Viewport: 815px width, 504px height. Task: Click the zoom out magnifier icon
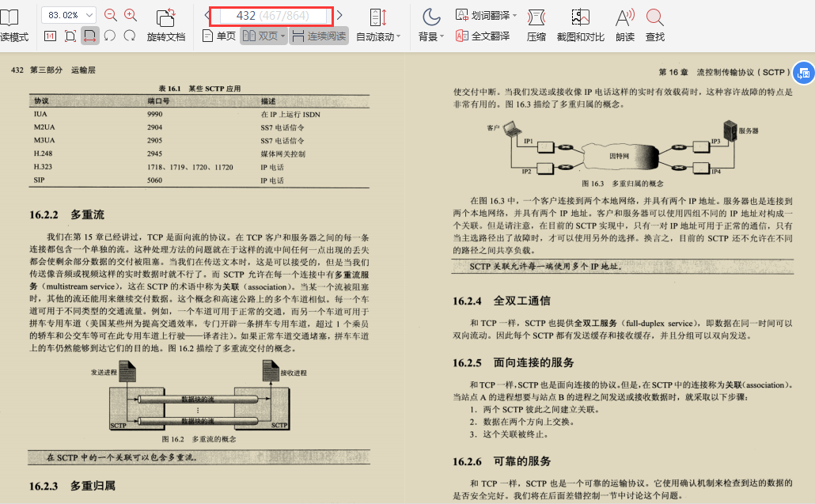(x=110, y=13)
